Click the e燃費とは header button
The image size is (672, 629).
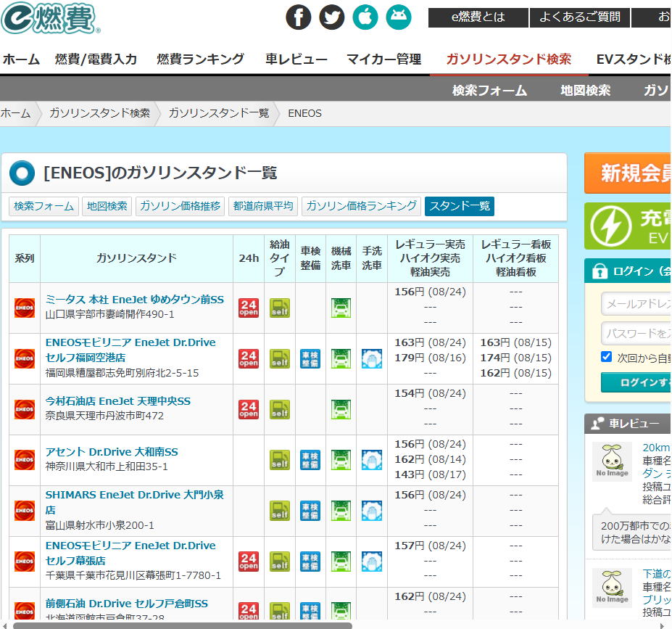coord(478,17)
